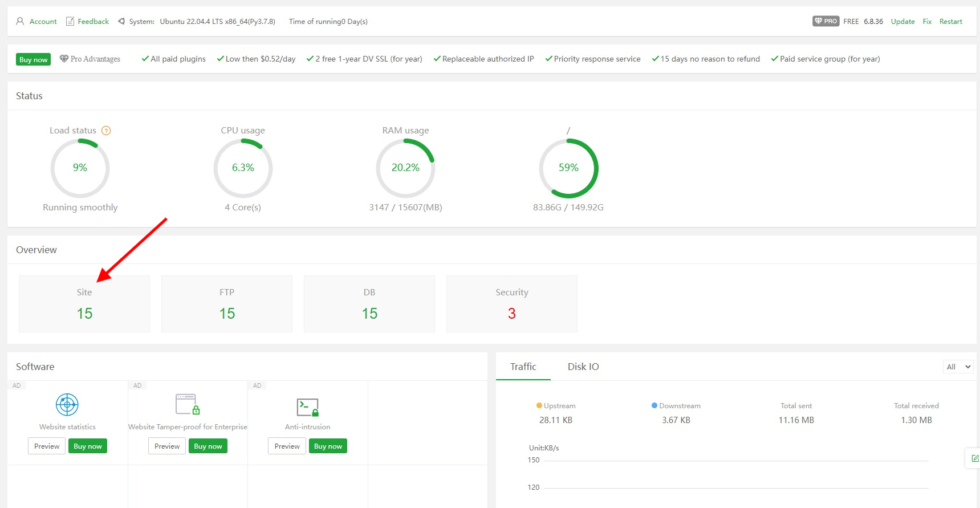Switch to the Disk IO tab
The height and width of the screenshot is (508, 980).
click(583, 367)
